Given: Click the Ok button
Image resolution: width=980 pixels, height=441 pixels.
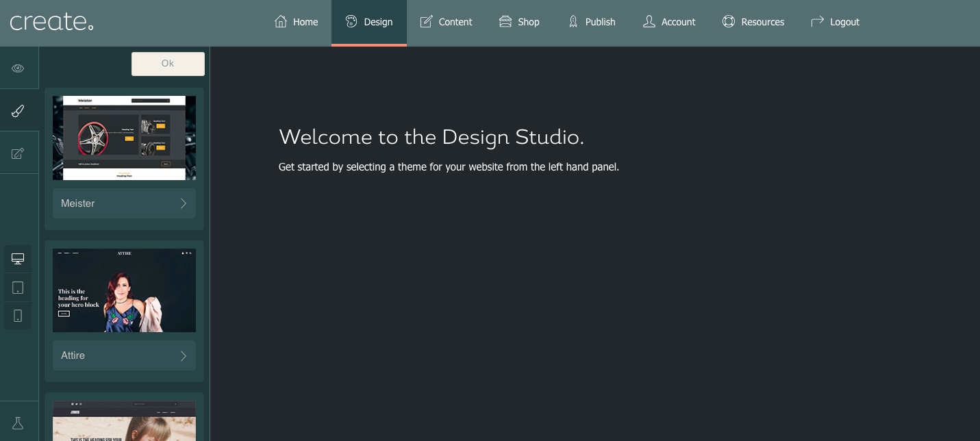Looking at the screenshot, I should pyautogui.click(x=168, y=64).
